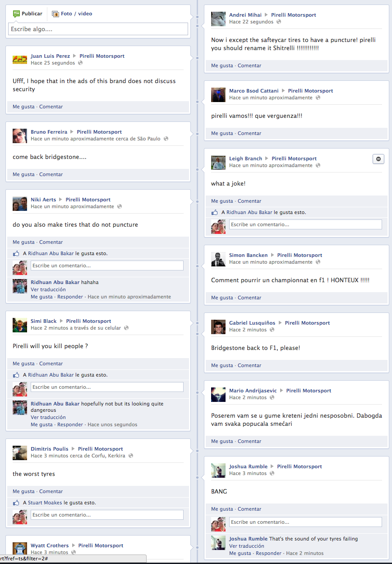This screenshot has width=392, height=564.
Task: Click the Publicar status icon
Action: click(x=16, y=14)
